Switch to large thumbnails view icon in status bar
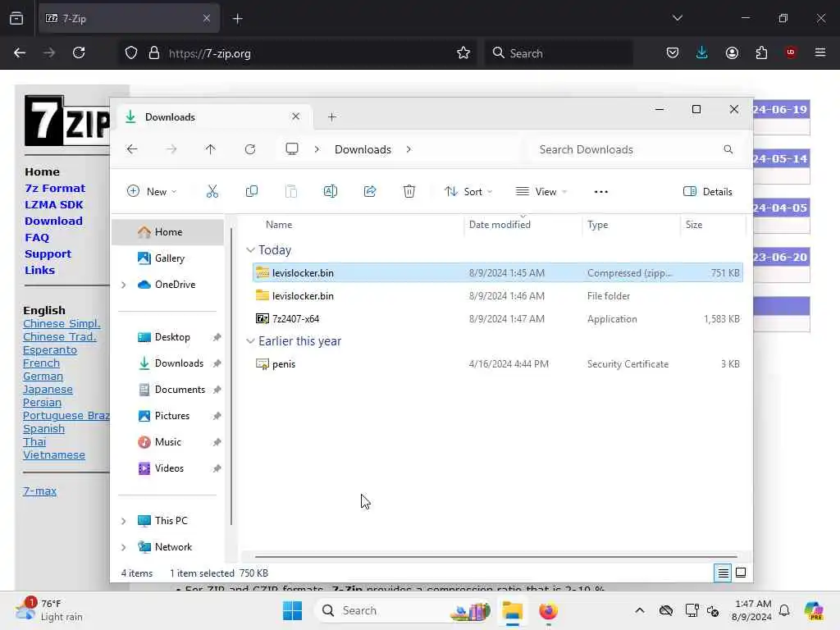The height and width of the screenshot is (630, 840). [741, 573]
